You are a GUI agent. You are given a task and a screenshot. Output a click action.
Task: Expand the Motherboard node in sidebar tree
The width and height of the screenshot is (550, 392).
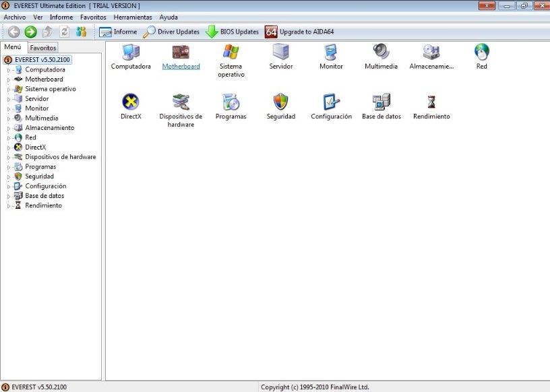pyautogui.click(x=9, y=79)
